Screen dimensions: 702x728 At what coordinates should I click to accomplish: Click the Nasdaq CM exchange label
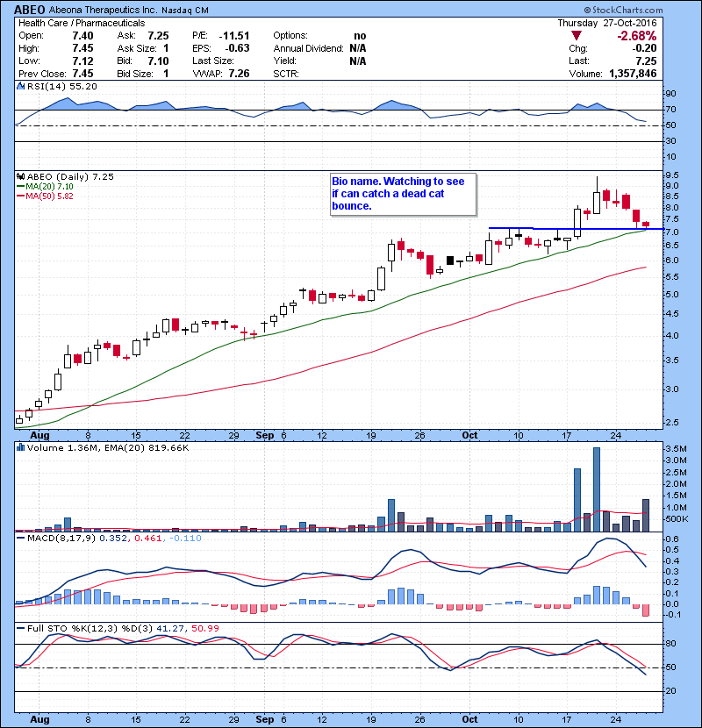185,11
